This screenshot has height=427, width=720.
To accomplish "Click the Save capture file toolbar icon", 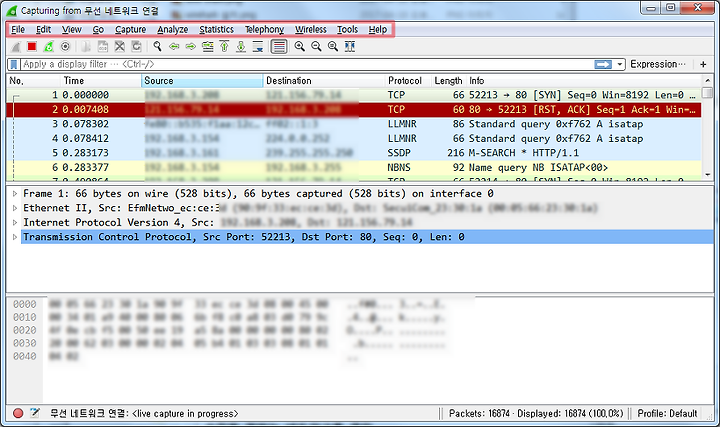I will [103, 46].
